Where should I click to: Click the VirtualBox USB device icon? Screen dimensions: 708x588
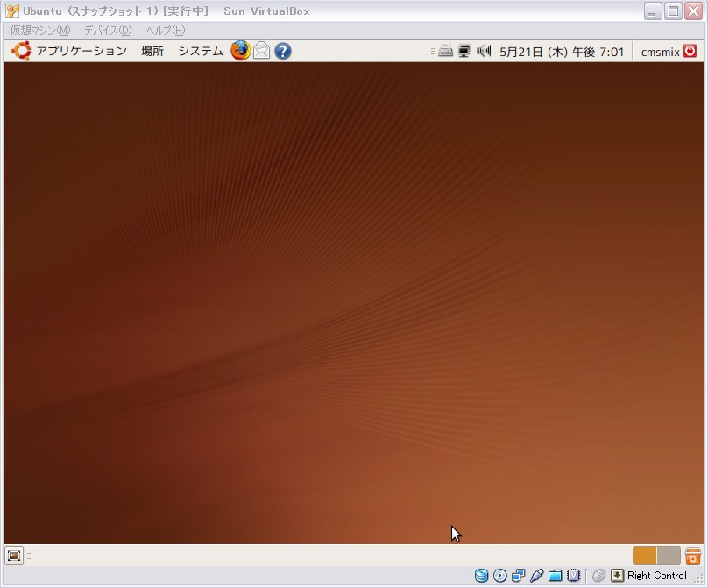coord(537,576)
